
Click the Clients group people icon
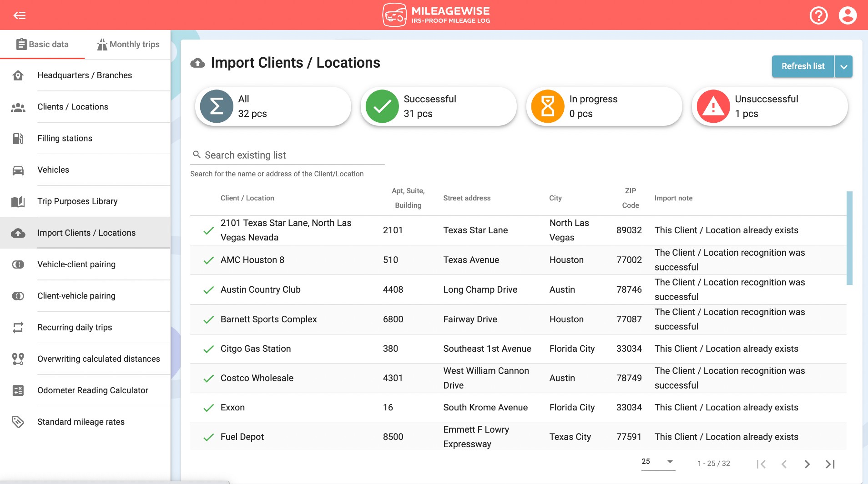coord(18,107)
